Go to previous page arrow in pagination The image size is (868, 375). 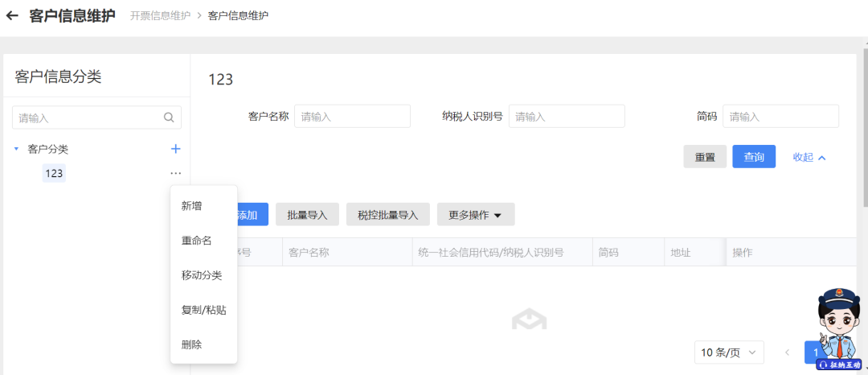click(x=787, y=352)
